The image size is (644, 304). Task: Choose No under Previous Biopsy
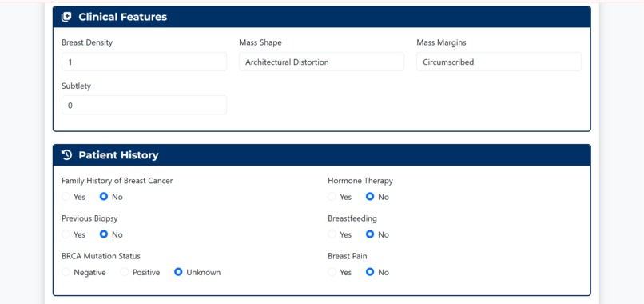(104, 234)
